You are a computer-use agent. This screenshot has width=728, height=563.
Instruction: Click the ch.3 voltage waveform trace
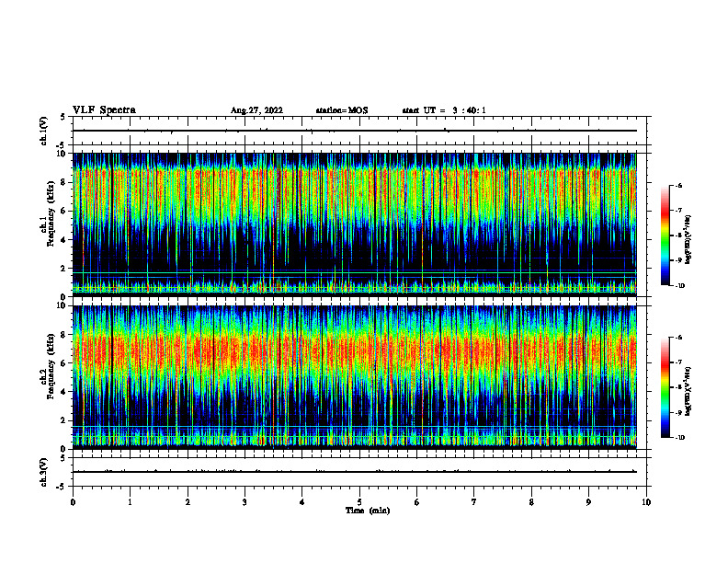355,472
